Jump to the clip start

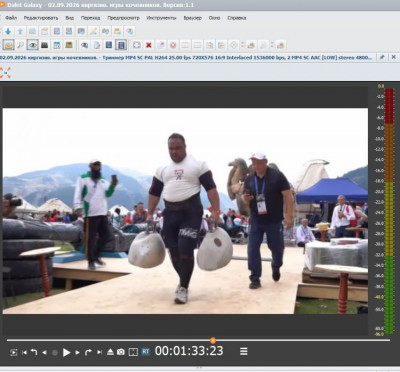coord(24,352)
